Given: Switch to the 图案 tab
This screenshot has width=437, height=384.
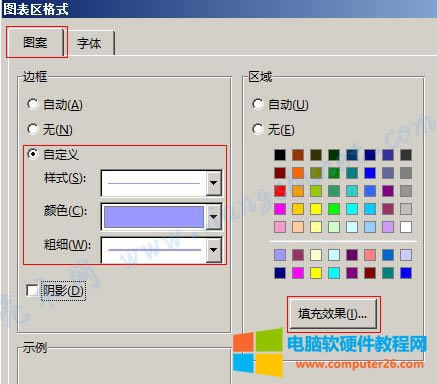Looking at the screenshot, I should pos(35,43).
